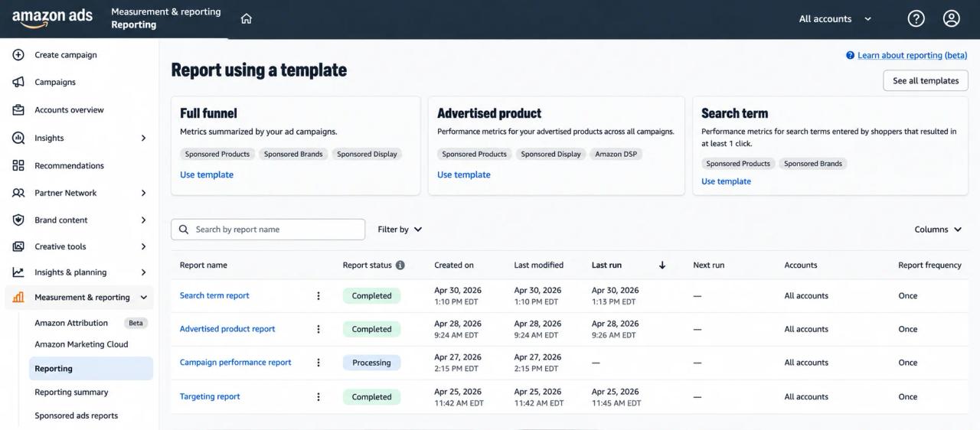
Task: Open options menu for Advertised product report
Action: click(318, 329)
